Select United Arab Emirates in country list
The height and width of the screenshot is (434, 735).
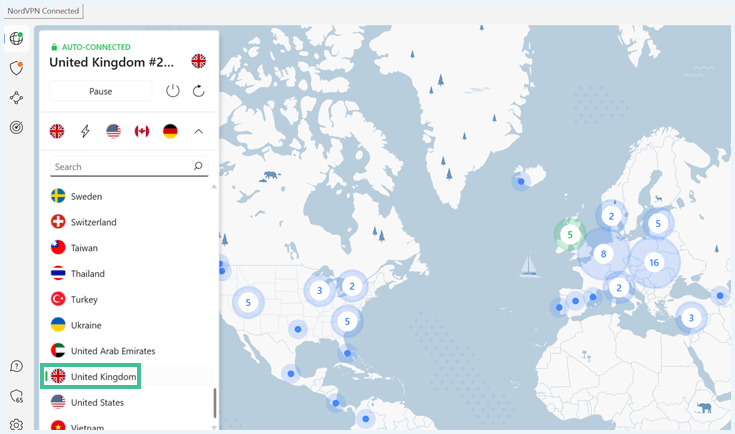(127, 351)
